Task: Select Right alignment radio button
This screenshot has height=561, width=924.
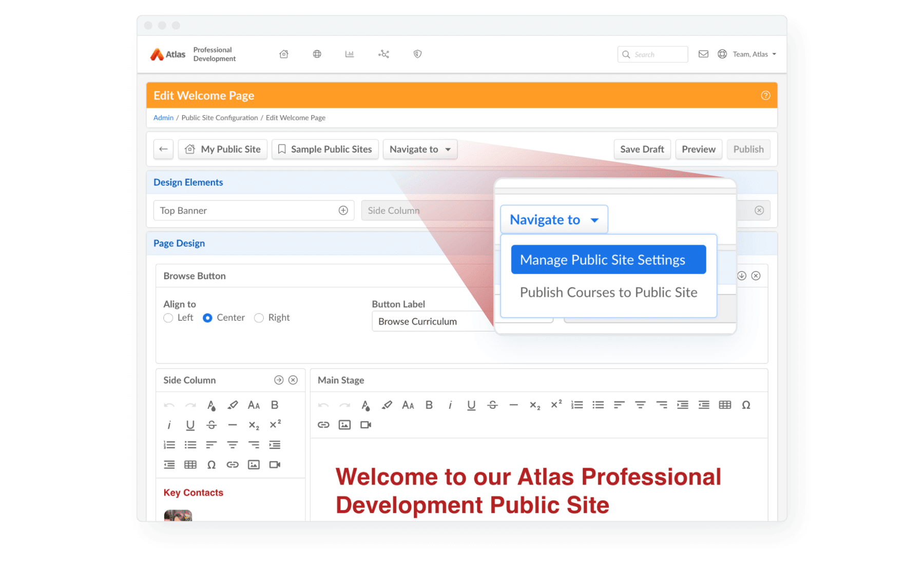Action: tap(259, 318)
